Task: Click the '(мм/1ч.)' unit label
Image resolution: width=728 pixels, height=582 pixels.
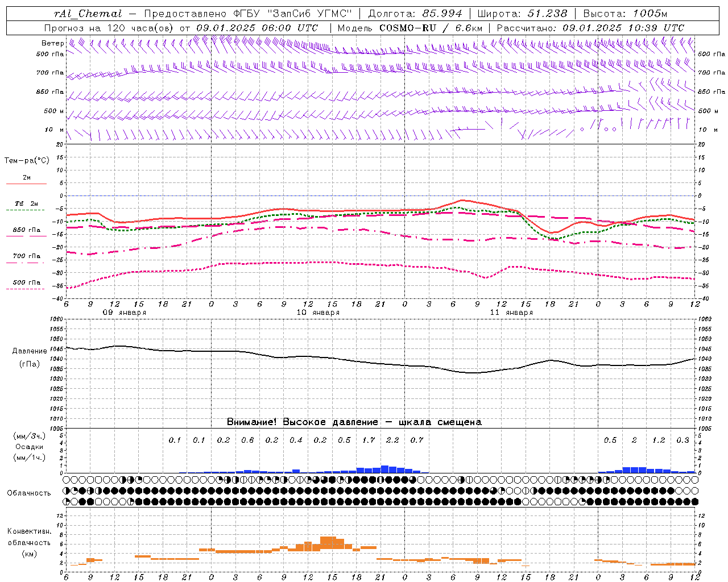Action: 30,458
